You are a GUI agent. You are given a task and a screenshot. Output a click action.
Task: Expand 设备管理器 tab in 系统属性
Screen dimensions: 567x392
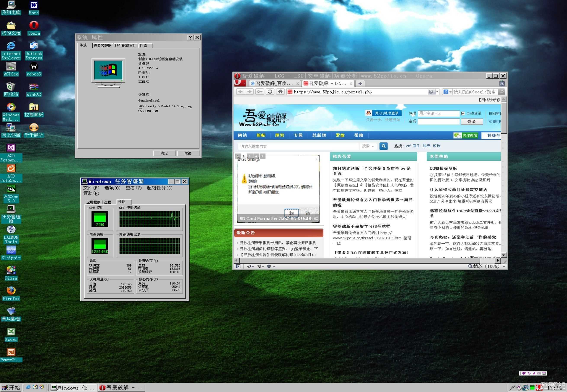[105, 46]
